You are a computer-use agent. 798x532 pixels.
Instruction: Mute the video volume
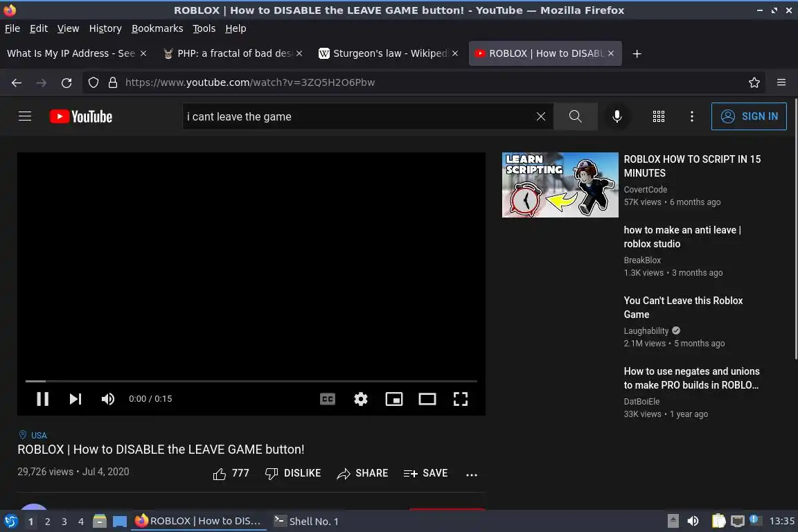(108, 399)
